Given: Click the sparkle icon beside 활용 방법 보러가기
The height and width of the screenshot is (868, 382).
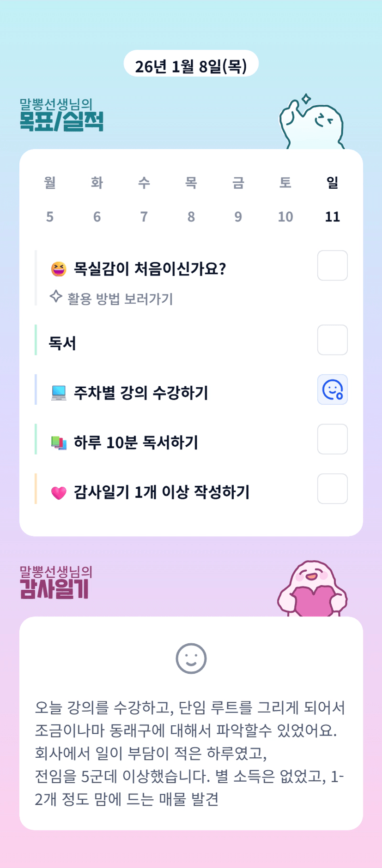Looking at the screenshot, I should click(56, 296).
